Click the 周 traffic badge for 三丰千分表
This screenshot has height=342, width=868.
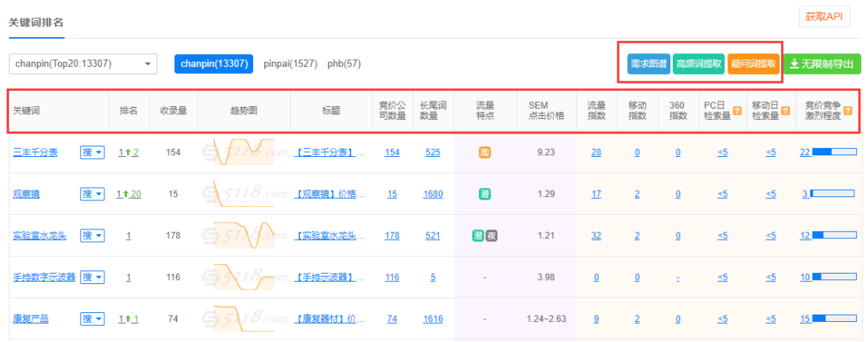pyautogui.click(x=485, y=152)
